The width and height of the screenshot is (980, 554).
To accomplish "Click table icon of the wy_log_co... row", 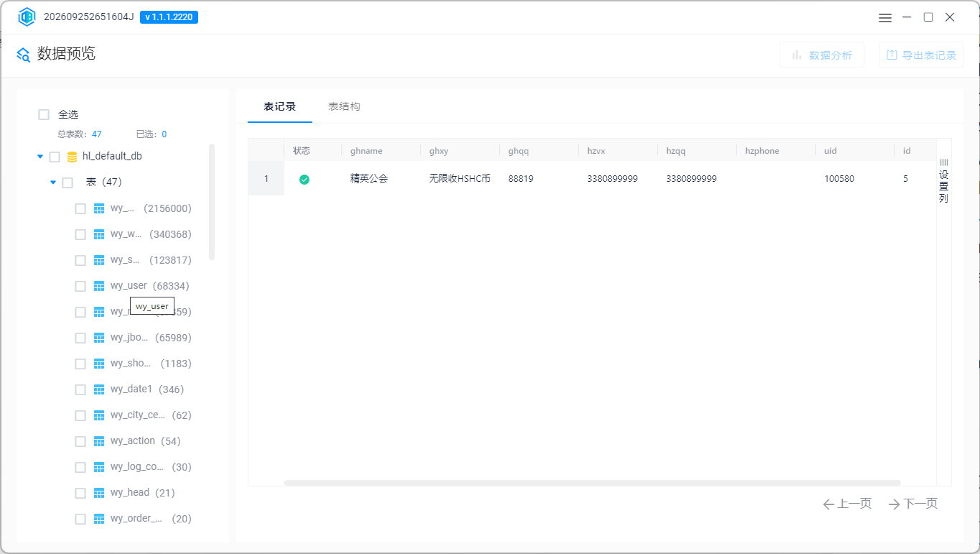I will [99, 467].
